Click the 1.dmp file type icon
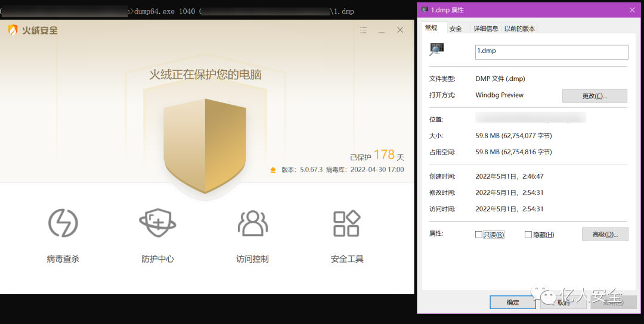 436,49
